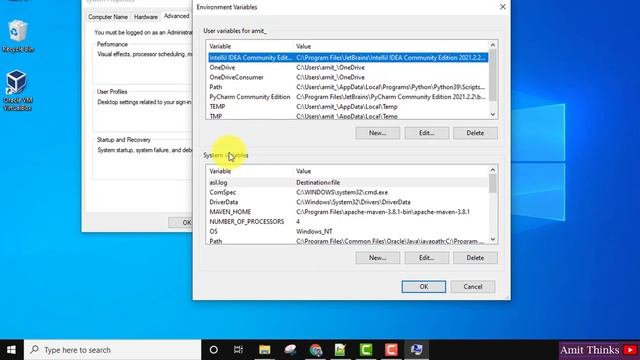The width and height of the screenshot is (640, 360).
Task: Select TMP user variable row
Action: pos(348,116)
